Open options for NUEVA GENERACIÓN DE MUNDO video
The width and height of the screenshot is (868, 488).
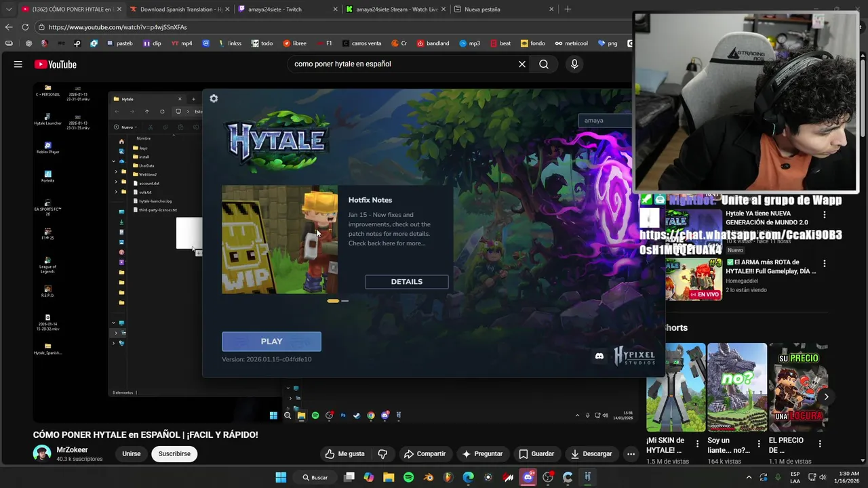tap(825, 215)
